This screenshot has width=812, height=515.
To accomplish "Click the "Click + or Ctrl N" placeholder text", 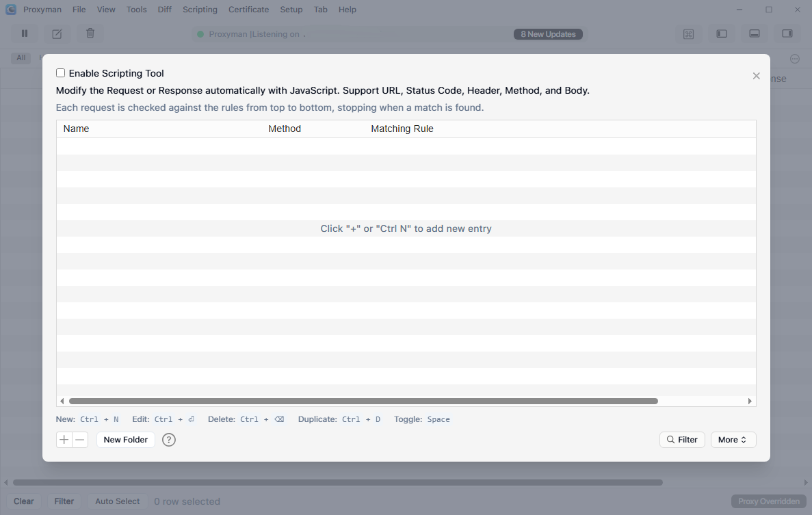I will point(406,228).
